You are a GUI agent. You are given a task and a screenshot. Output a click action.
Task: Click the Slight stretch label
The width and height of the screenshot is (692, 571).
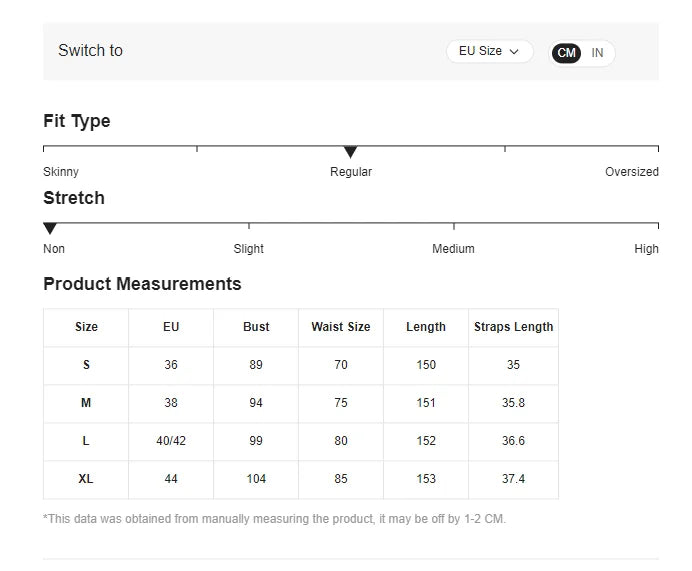point(248,249)
